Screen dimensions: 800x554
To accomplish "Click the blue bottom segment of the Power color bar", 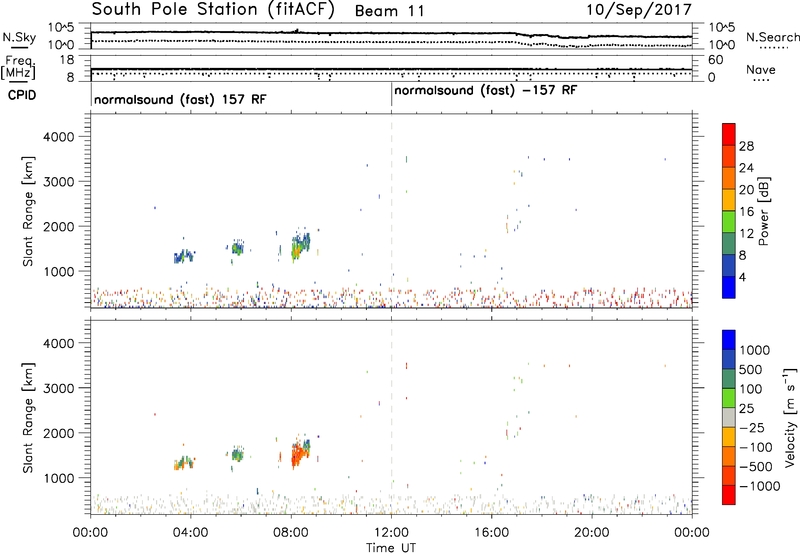I will 729,288.
